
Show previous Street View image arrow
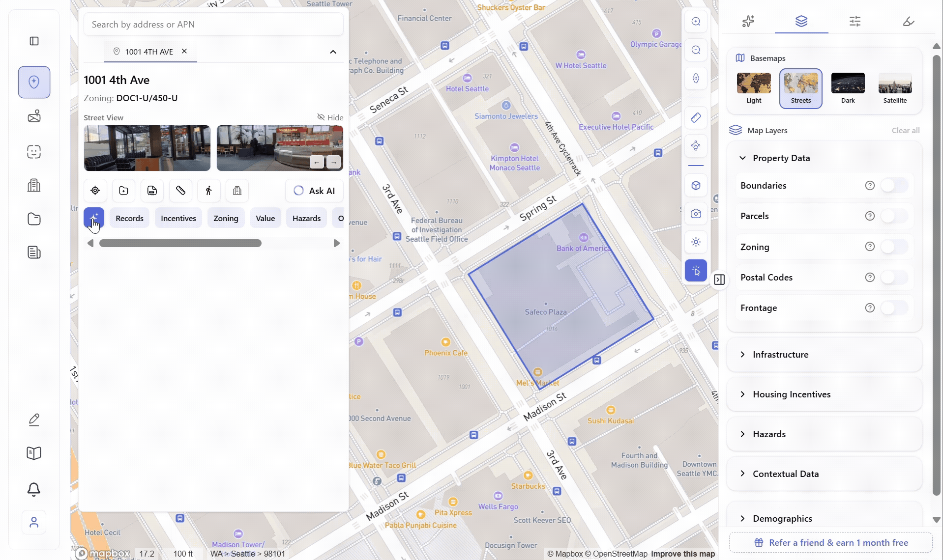click(x=317, y=162)
